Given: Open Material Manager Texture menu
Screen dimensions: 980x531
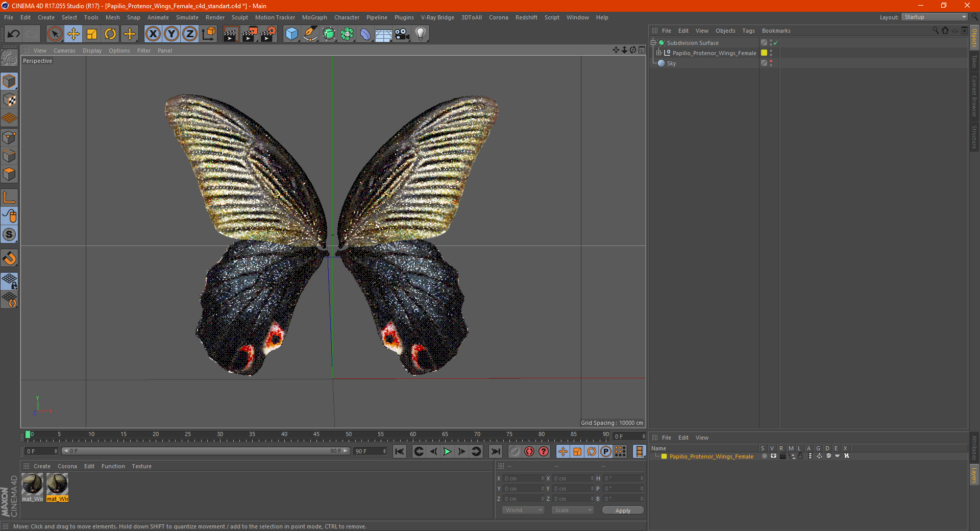Looking at the screenshot, I should click(x=141, y=466).
